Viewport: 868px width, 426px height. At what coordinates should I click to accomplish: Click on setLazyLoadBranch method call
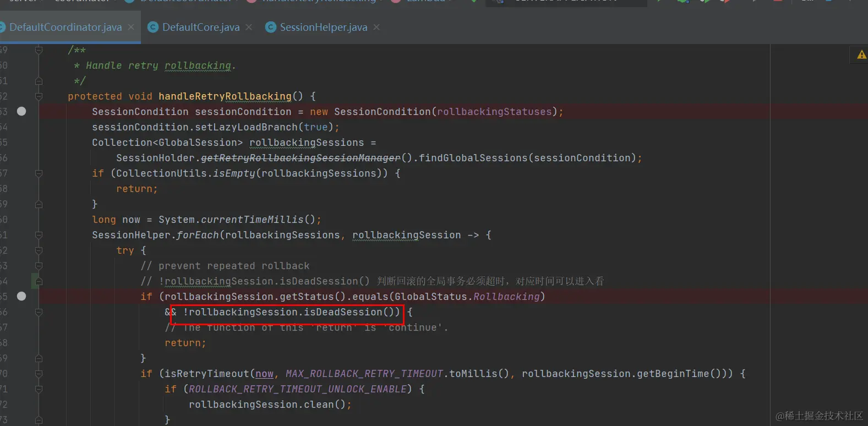[x=246, y=127]
